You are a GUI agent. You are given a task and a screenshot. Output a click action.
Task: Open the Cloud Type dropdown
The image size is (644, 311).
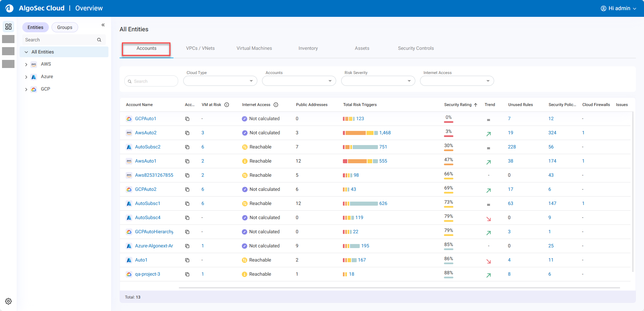(220, 81)
